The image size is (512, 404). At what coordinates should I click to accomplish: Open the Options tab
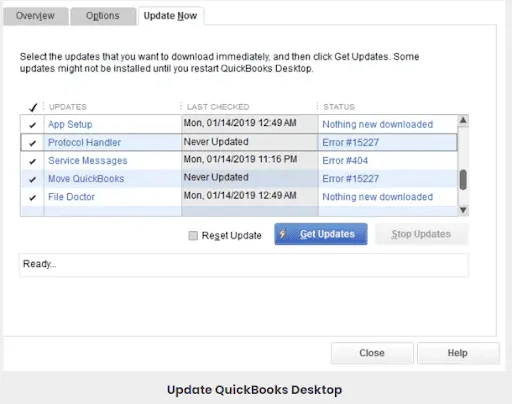(103, 16)
